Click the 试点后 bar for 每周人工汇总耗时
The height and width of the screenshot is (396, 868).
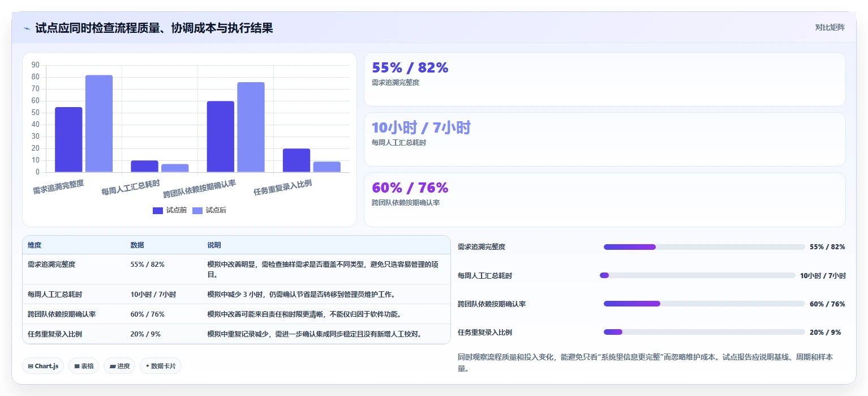coord(175,168)
